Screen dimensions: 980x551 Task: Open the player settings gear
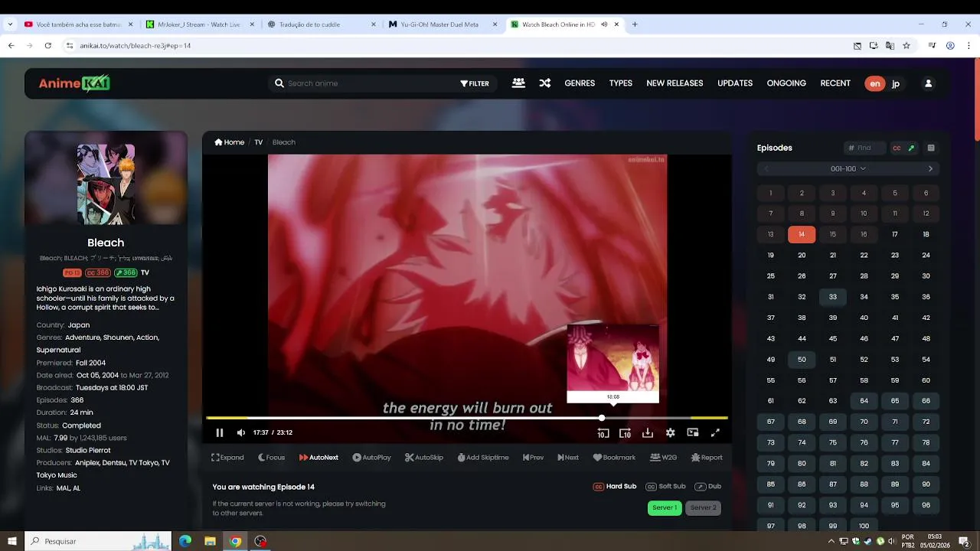[x=671, y=433]
